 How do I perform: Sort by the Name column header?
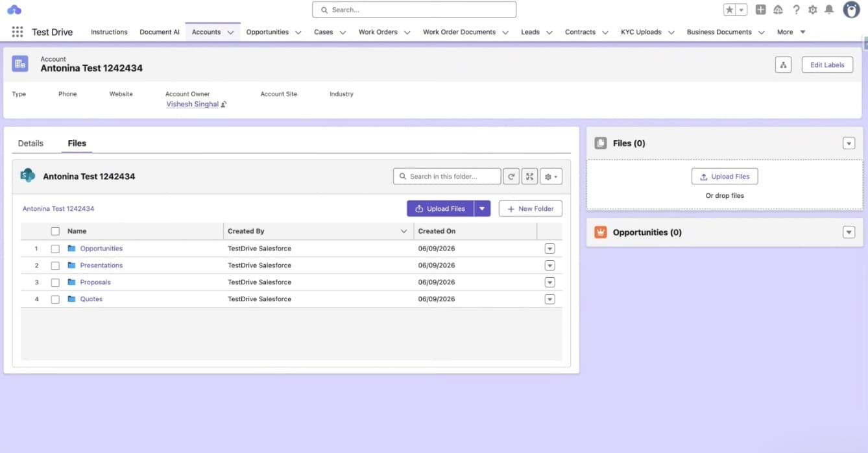click(x=77, y=231)
